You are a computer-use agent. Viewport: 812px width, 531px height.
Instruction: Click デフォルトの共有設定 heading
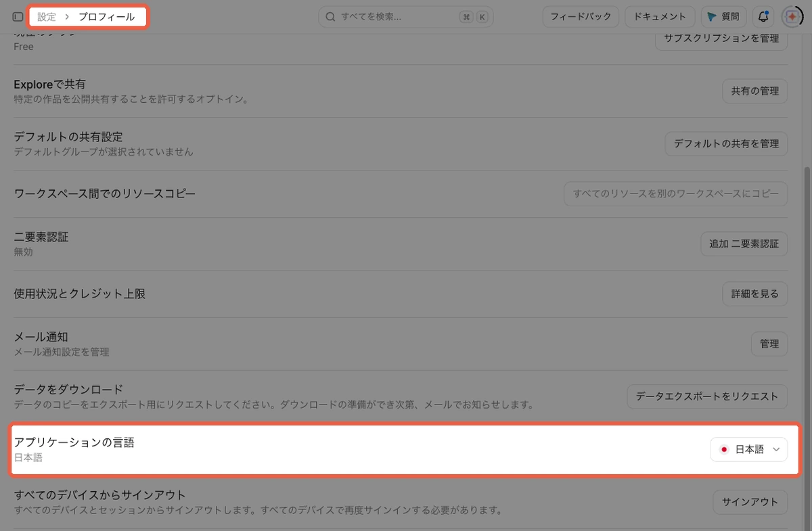(68, 137)
